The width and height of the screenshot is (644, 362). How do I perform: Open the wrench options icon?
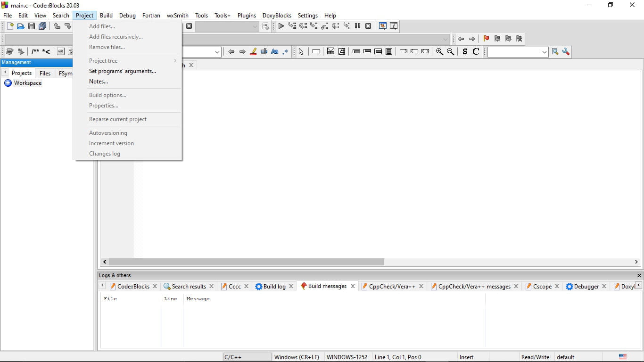[566, 52]
